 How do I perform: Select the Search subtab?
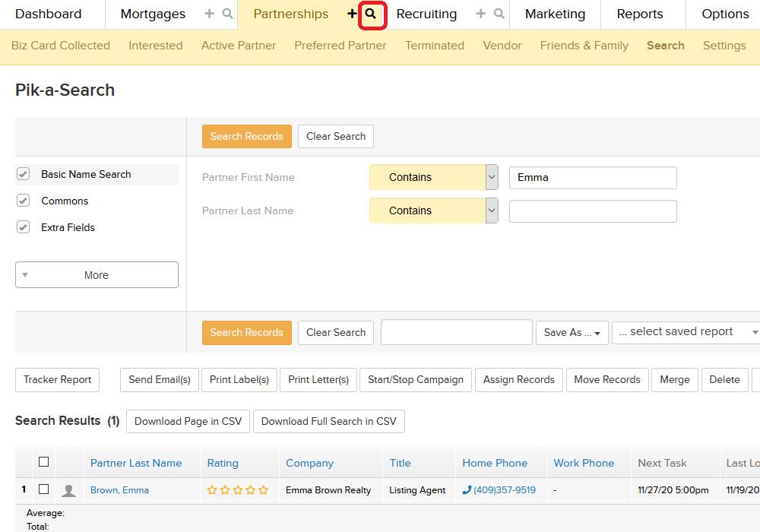[666, 46]
